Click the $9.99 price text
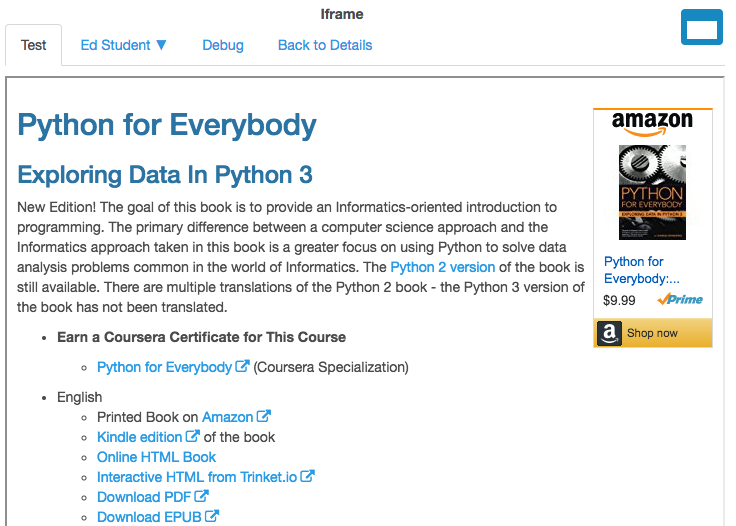 click(x=619, y=300)
